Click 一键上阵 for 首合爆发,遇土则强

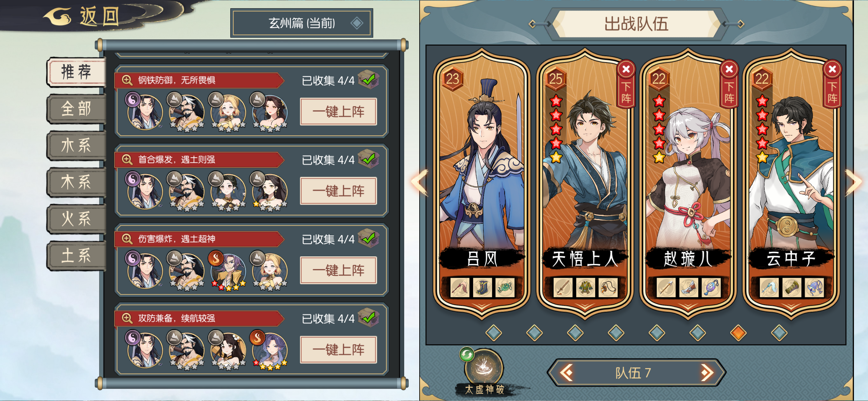tap(338, 191)
